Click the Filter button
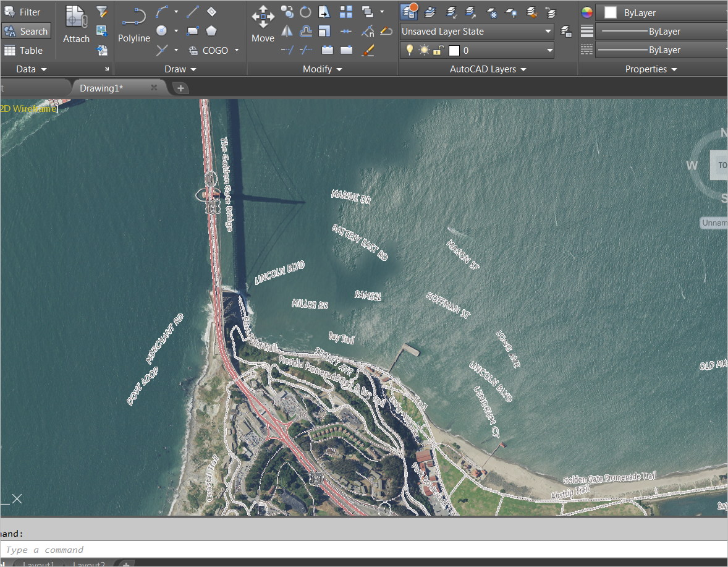 [23, 12]
